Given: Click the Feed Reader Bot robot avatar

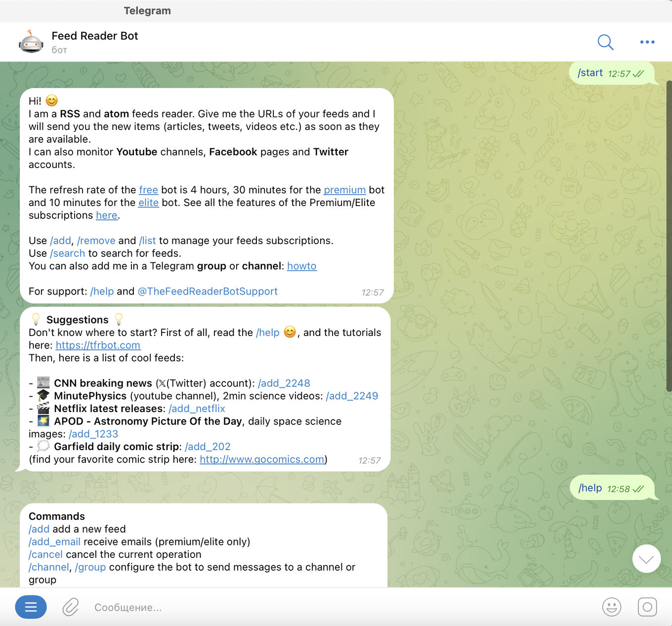Looking at the screenshot, I should (x=31, y=42).
